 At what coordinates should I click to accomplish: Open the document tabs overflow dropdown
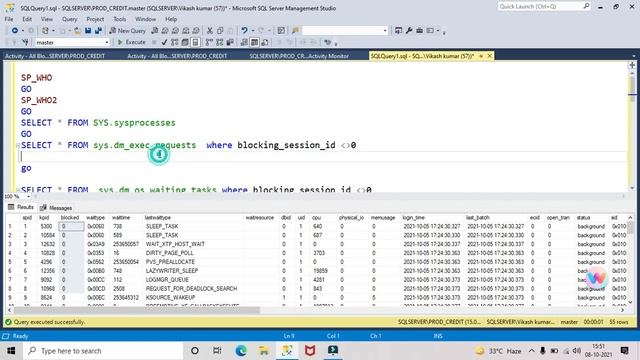click(x=633, y=56)
